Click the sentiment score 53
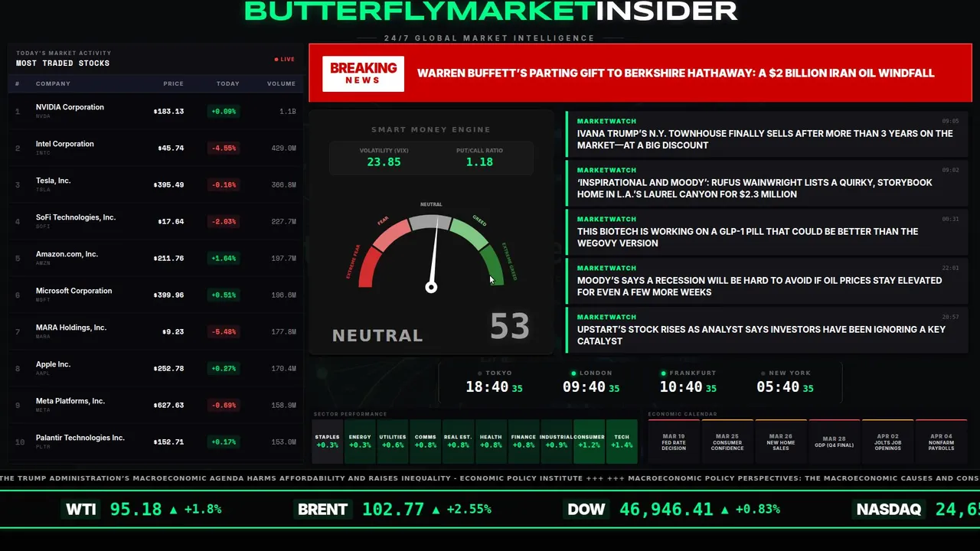Image resolution: width=980 pixels, height=551 pixels. click(510, 327)
